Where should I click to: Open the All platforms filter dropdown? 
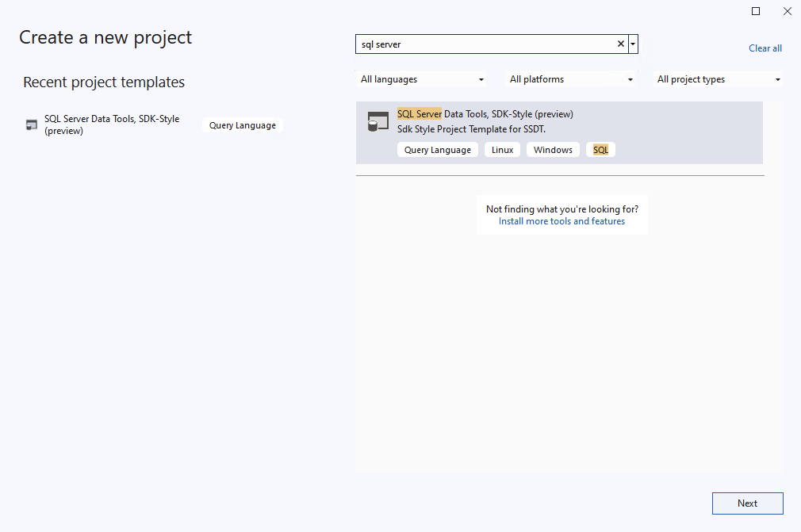pyautogui.click(x=570, y=79)
